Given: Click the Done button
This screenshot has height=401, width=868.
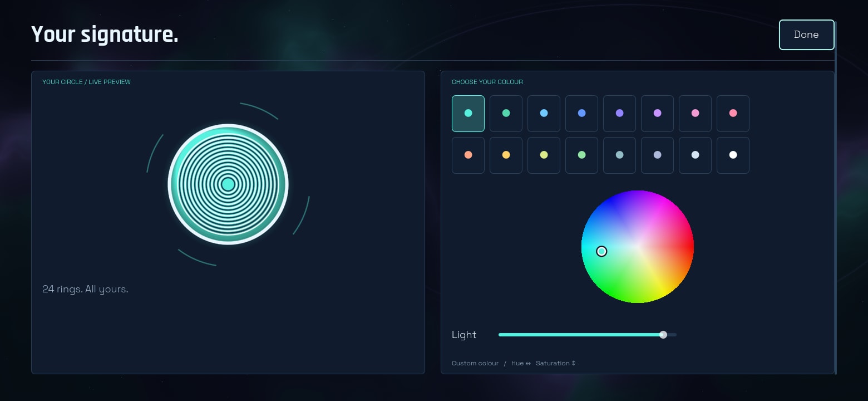Looking at the screenshot, I should click(x=806, y=35).
